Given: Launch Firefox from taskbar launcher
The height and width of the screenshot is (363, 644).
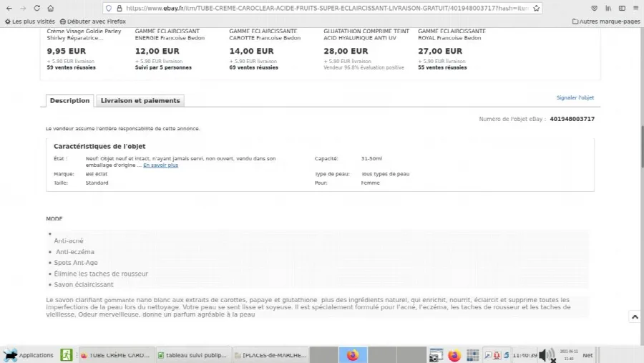Looking at the screenshot, I should click(454, 355).
